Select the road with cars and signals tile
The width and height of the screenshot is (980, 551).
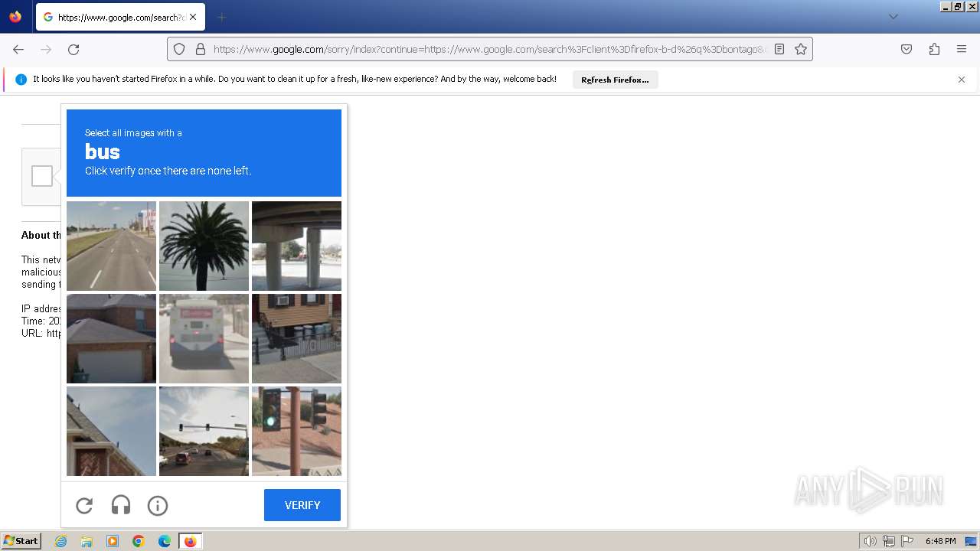coord(204,431)
